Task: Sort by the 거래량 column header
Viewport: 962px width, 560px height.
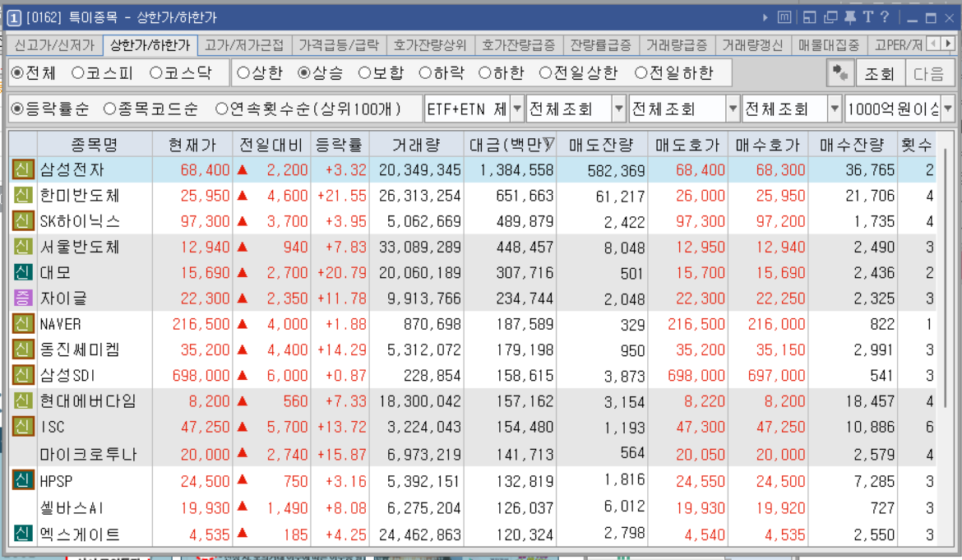Action: (417, 144)
